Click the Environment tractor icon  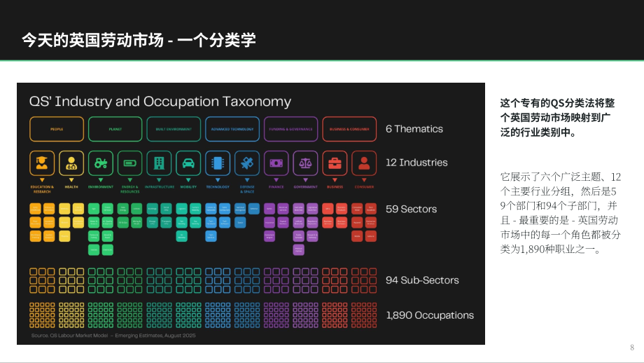(x=101, y=163)
